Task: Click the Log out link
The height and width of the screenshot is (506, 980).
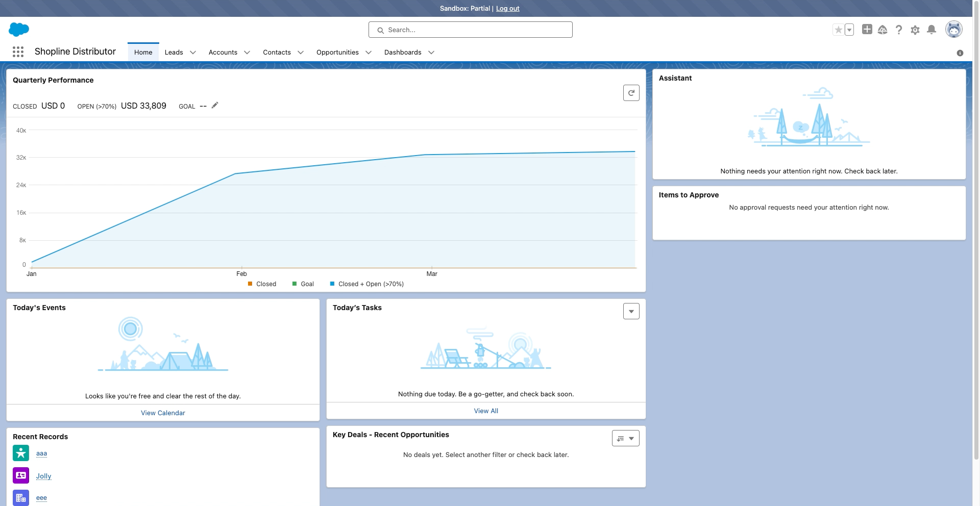Action: [507, 9]
